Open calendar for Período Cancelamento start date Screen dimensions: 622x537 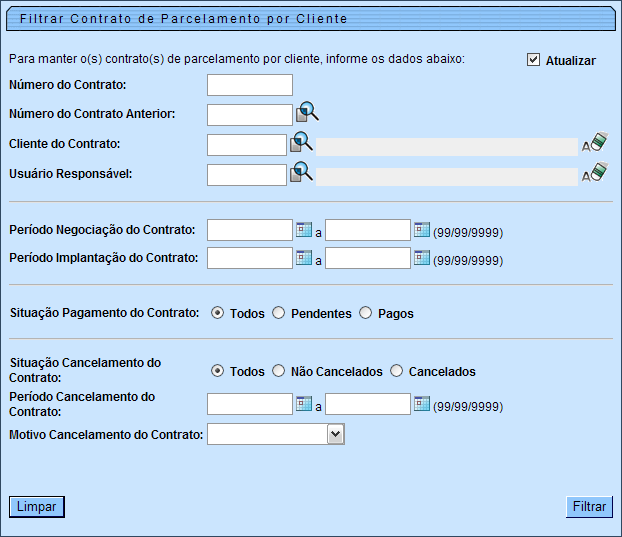(x=304, y=403)
